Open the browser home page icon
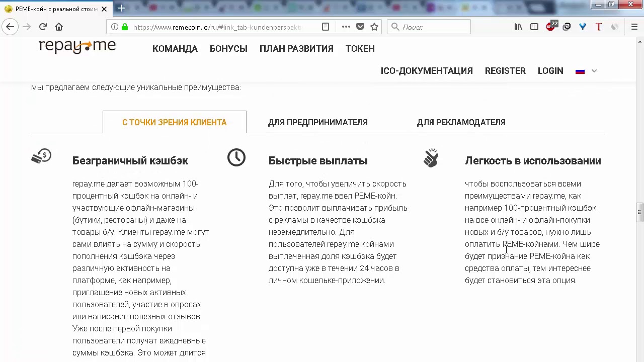This screenshot has width=644, height=362. pyautogui.click(x=59, y=27)
